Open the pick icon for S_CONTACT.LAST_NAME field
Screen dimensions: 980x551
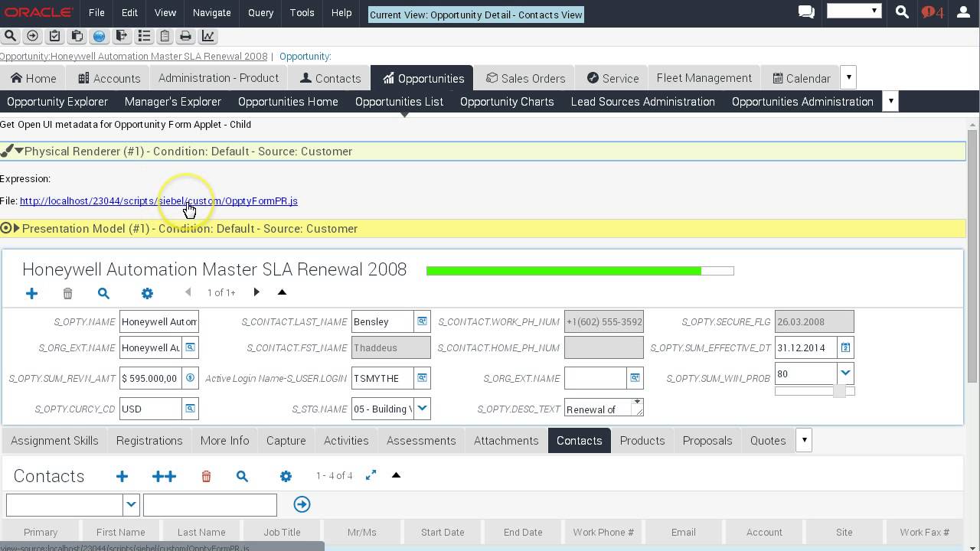click(422, 321)
